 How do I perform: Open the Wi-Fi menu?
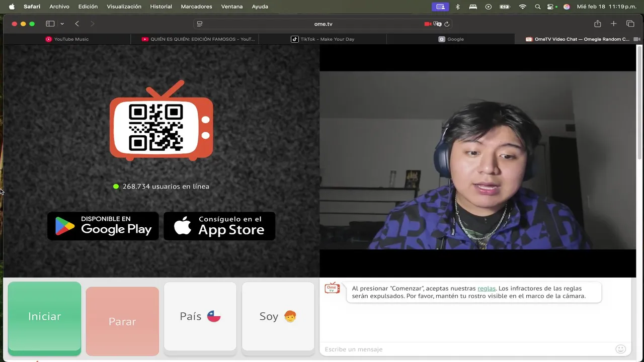click(522, 7)
